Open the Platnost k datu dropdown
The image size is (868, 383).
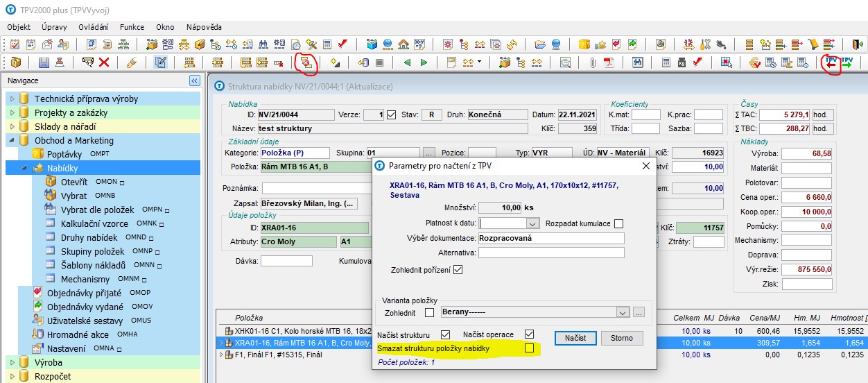click(532, 224)
